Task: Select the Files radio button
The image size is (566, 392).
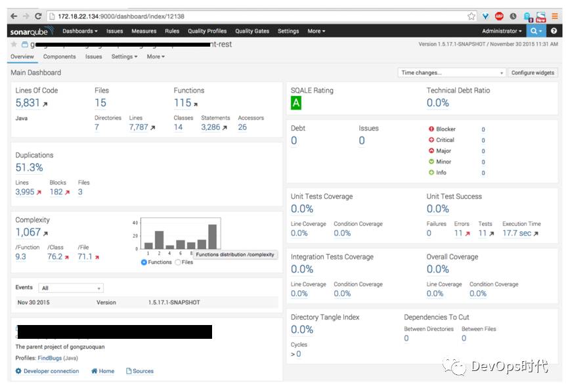Action: tap(177, 262)
